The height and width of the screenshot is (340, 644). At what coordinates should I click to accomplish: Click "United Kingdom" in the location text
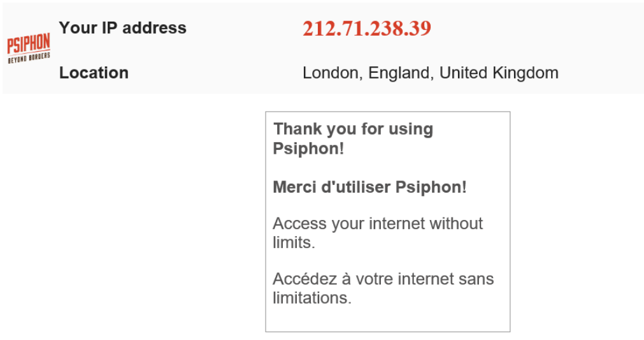click(499, 73)
